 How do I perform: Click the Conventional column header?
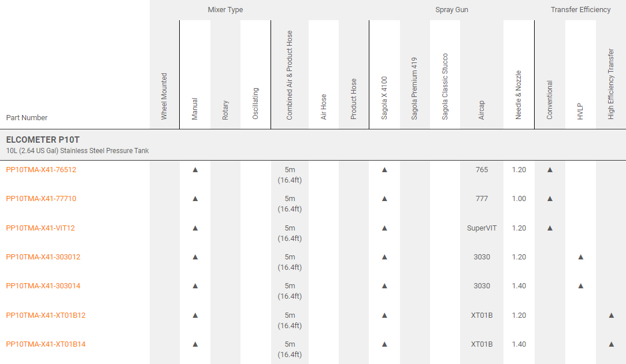(x=549, y=100)
